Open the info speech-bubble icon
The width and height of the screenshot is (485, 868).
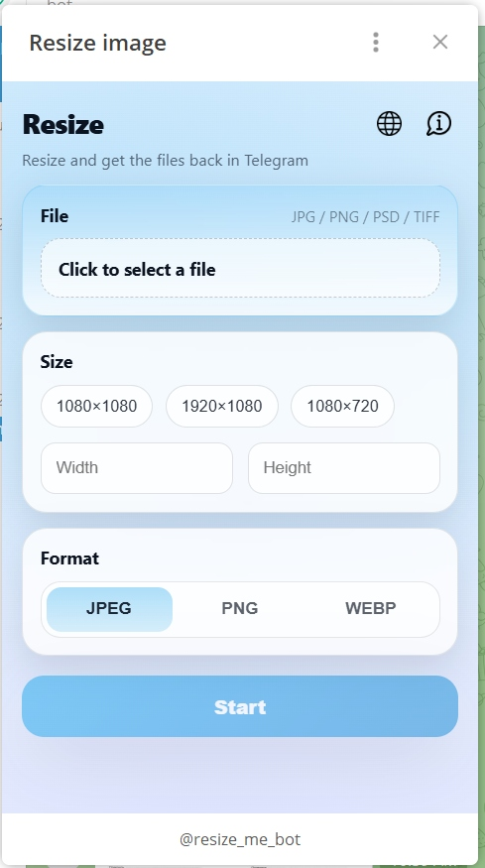pos(439,123)
